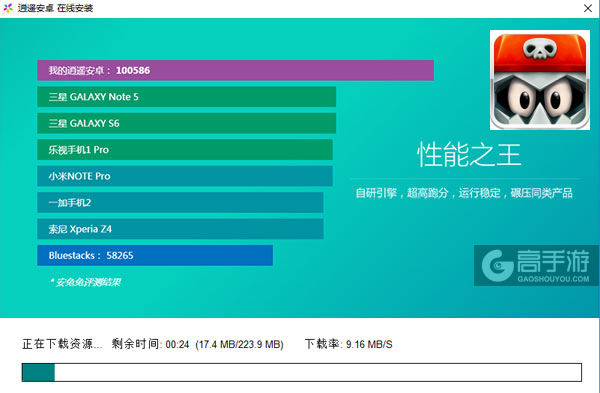
Task: Click the skull-cap game icon thumbnail
Action: point(540,80)
